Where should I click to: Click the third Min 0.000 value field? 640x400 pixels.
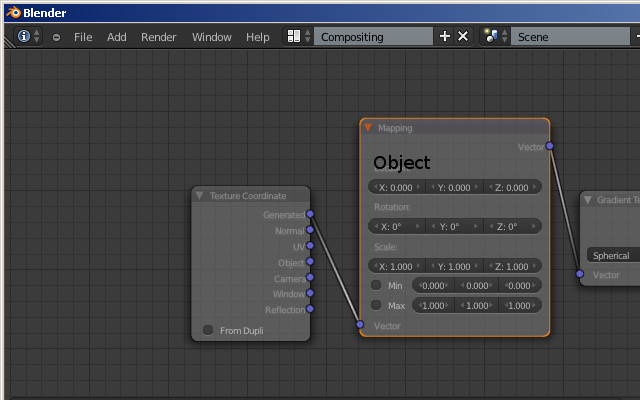[x=520, y=285]
